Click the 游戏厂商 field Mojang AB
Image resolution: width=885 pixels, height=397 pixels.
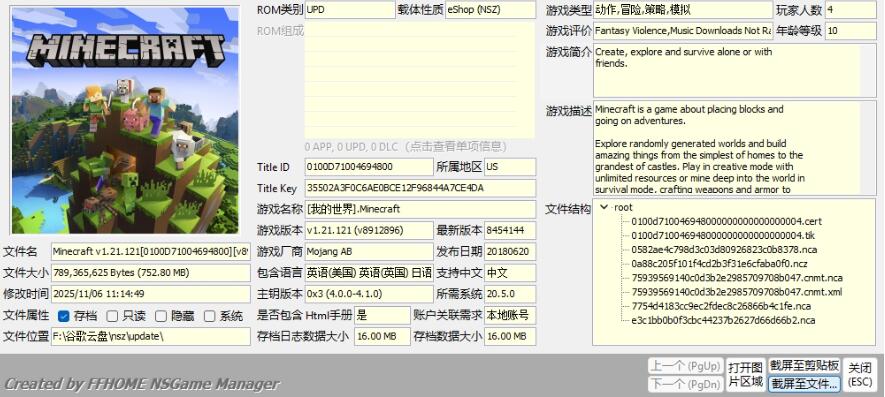click(x=369, y=251)
